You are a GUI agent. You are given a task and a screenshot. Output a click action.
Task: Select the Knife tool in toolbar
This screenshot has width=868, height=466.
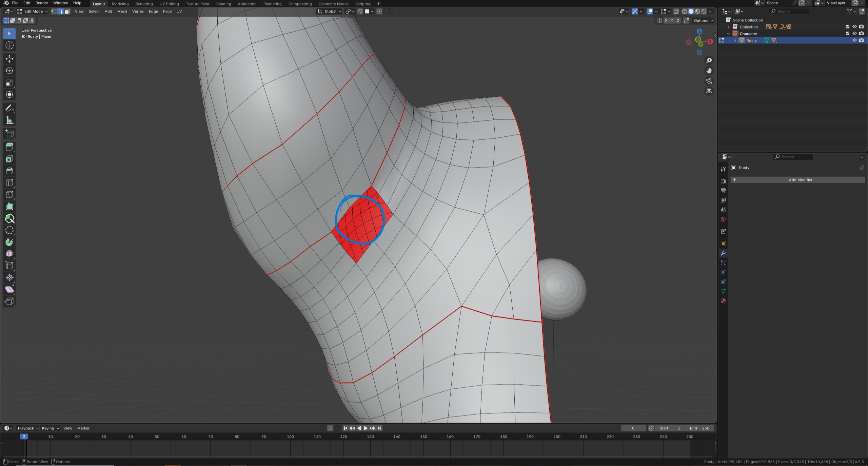click(x=9, y=195)
